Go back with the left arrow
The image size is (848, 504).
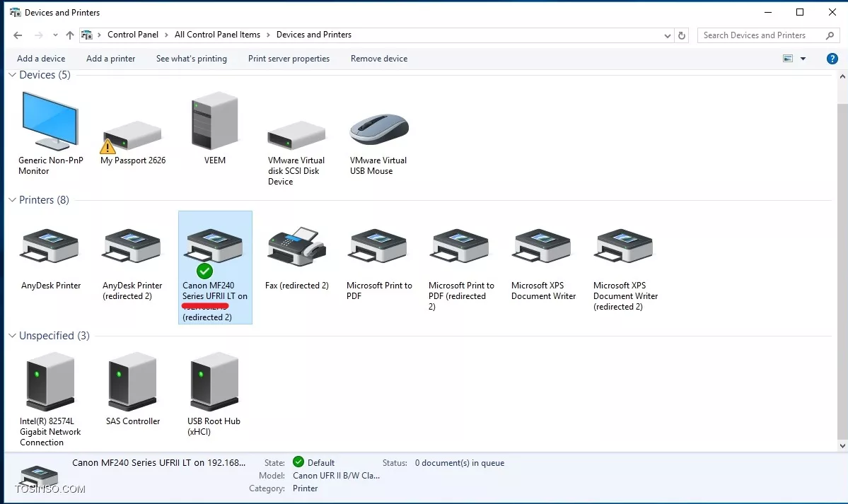(18, 35)
